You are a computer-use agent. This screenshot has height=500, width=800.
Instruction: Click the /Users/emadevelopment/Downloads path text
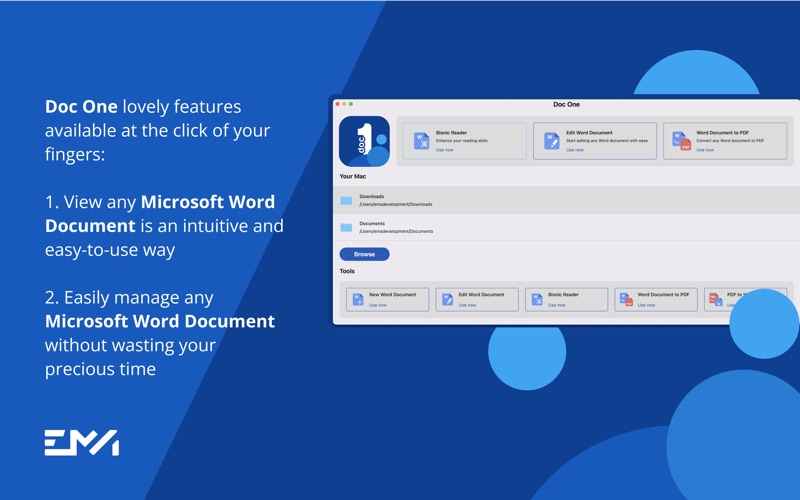(x=396, y=204)
